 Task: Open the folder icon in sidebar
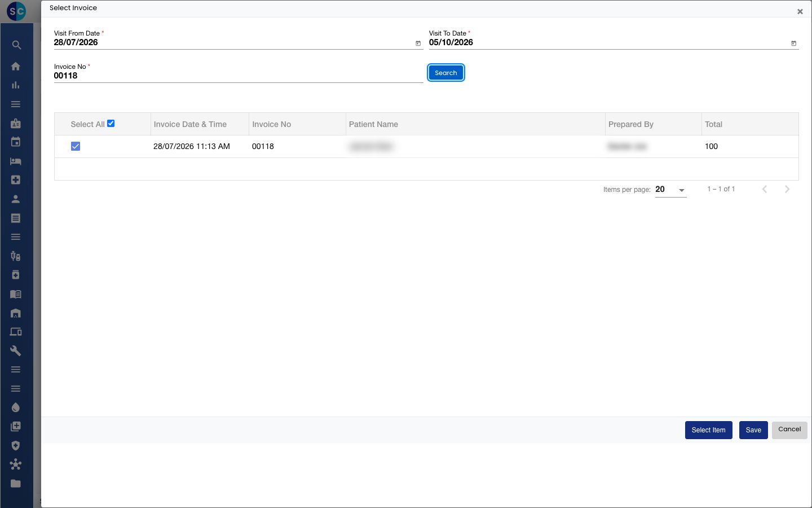(16, 484)
